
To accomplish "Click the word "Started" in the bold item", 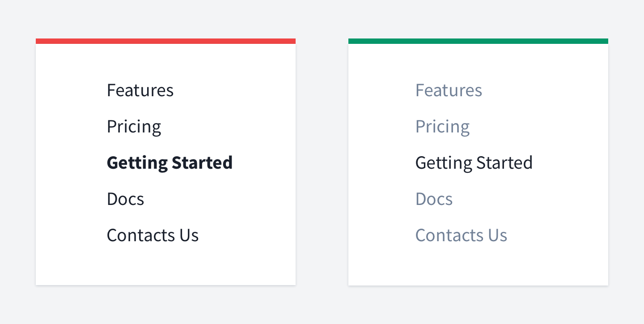I will coord(202,162).
